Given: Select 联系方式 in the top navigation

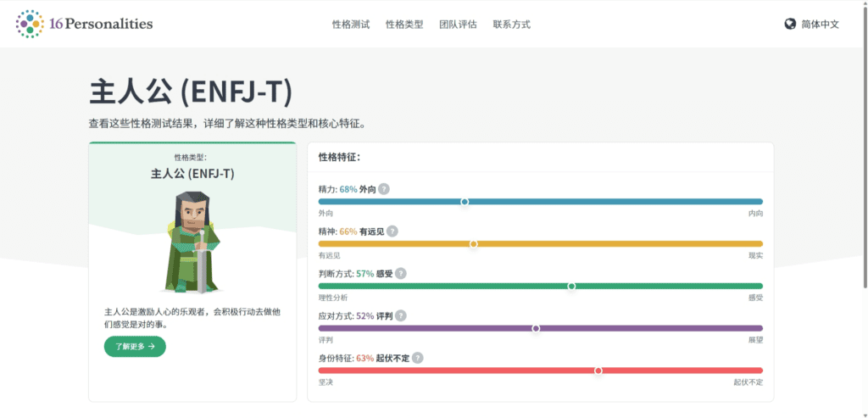Looking at the screenshot, I should pos(511,25).
